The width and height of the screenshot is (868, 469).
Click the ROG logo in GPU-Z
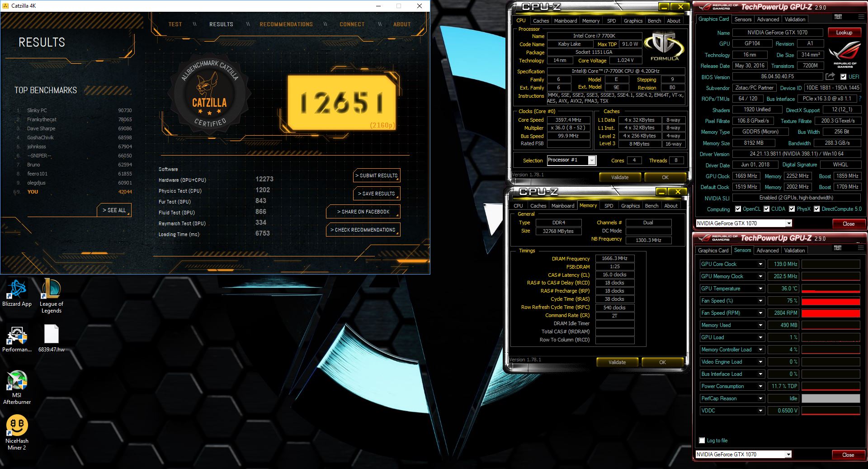coord(845,54)
